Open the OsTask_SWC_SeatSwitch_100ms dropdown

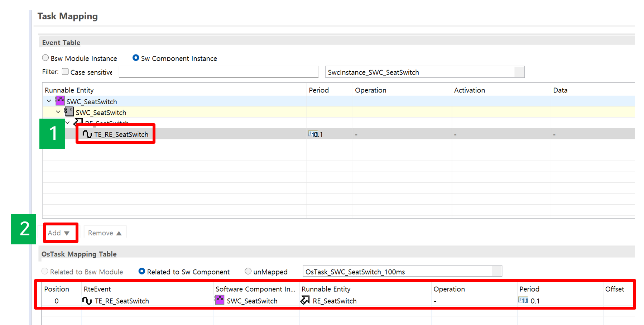(496, 272)
